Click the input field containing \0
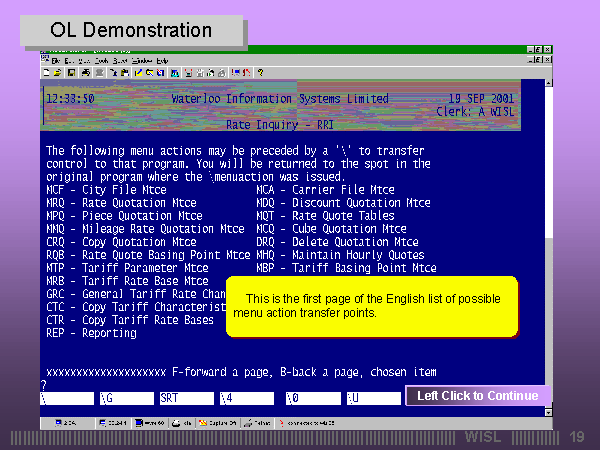 pos(308,398)
